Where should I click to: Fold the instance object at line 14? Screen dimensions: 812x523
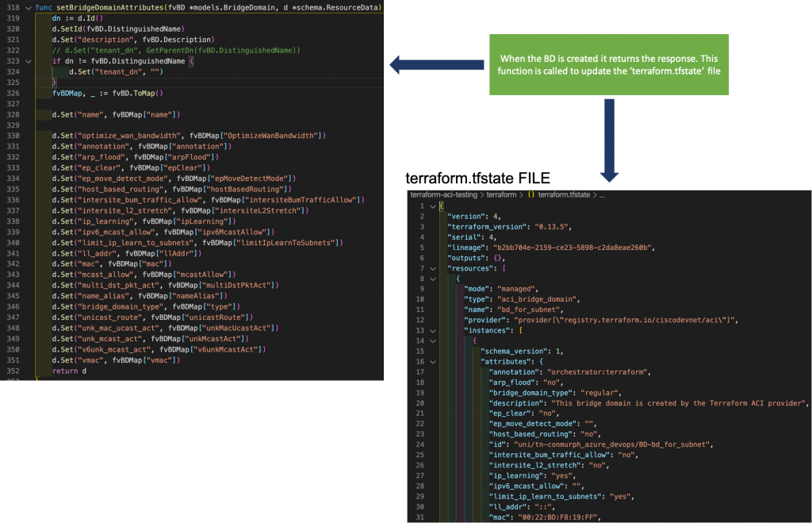coord(432,340)
